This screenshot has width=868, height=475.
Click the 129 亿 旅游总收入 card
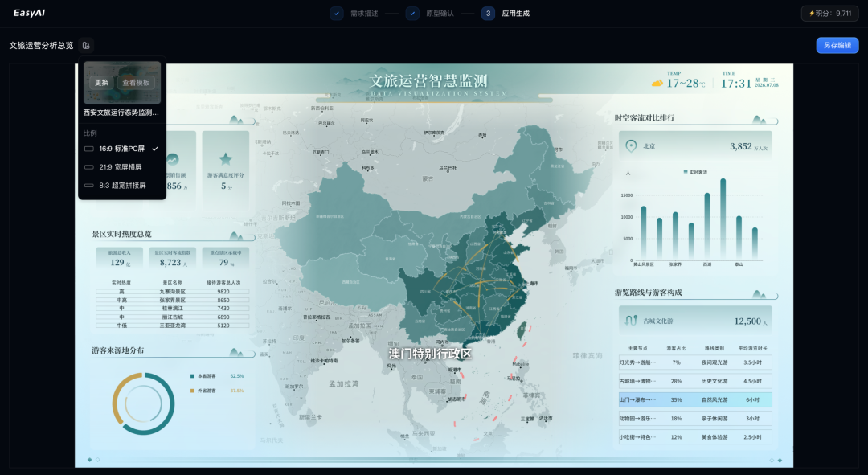[119, 259]
